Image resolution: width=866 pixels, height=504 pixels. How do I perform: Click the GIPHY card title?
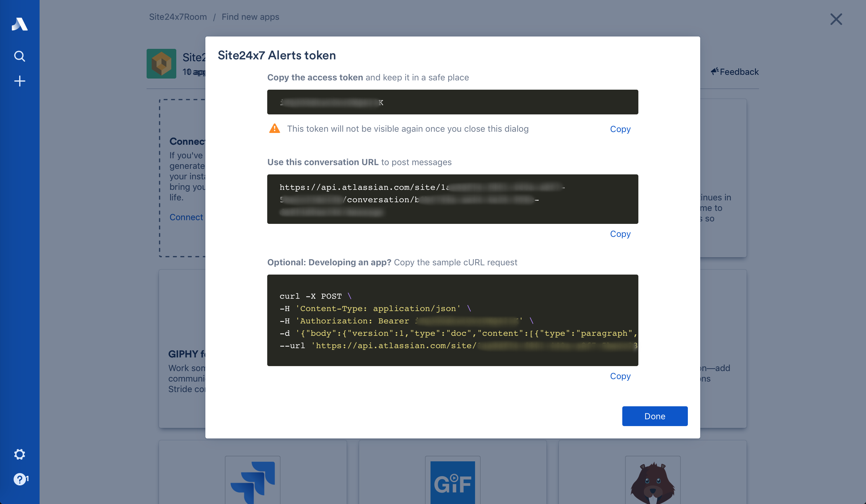coord(186,354)
